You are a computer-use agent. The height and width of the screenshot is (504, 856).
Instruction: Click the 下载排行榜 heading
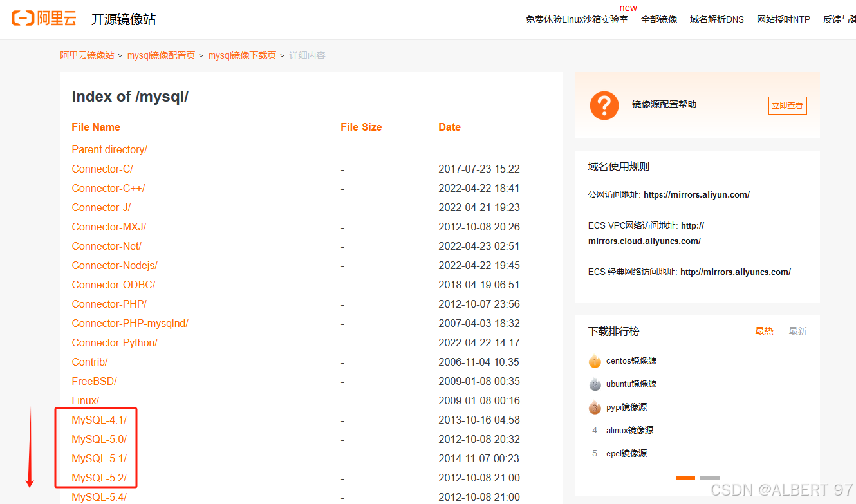click(613, 331)
